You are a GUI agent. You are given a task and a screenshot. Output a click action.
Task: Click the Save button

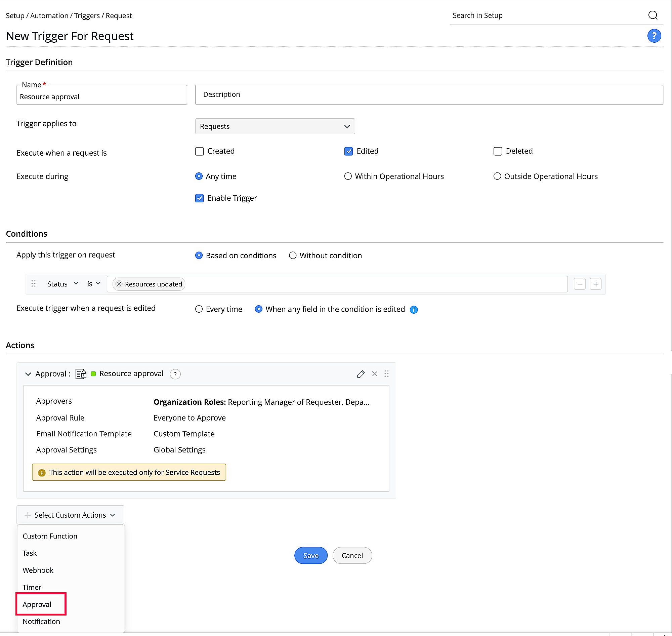(310, 555)
